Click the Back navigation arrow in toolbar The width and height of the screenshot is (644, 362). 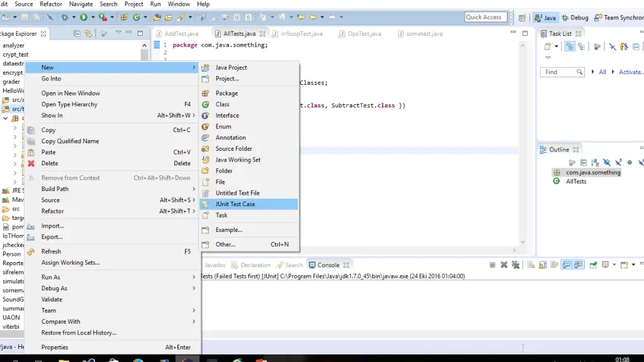[x=313, y=17]
